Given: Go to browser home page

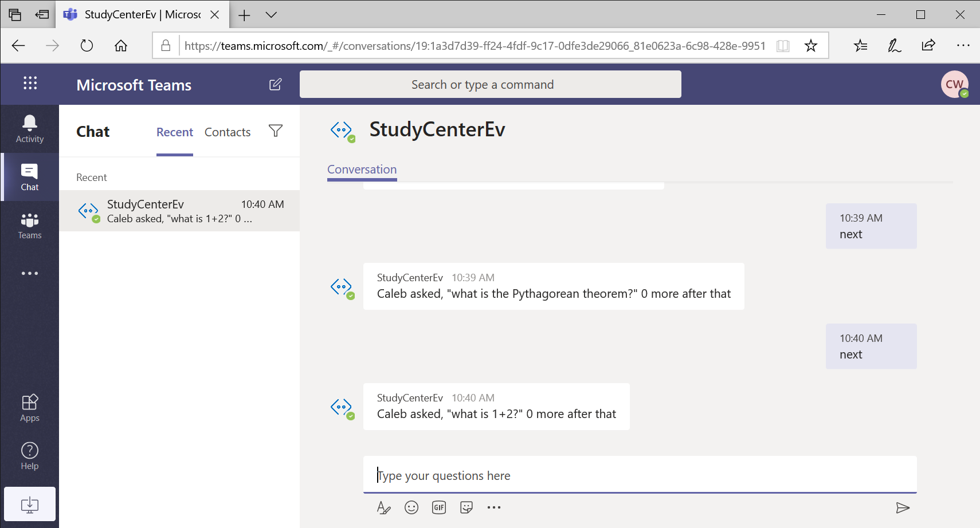Looking at the screenshot, I should (x=121, y=46).
